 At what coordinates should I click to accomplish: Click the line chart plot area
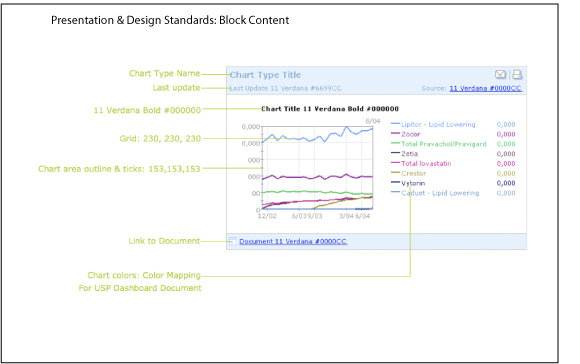317,168
